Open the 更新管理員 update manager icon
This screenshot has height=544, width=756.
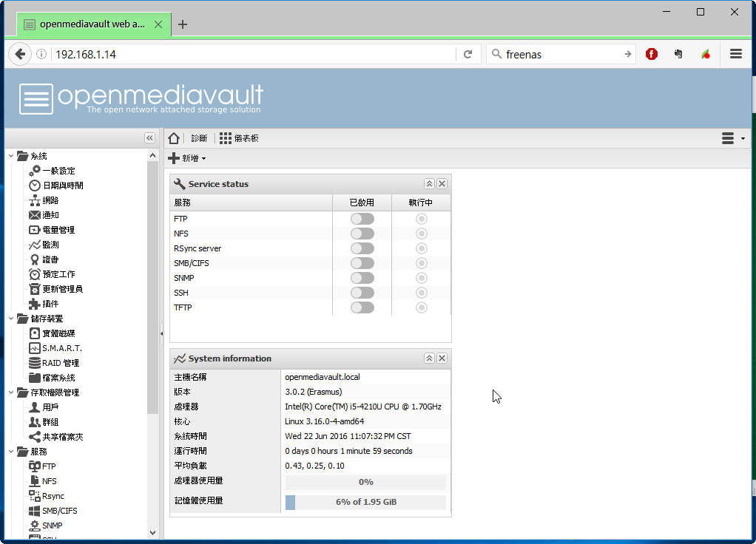[35, 289]
